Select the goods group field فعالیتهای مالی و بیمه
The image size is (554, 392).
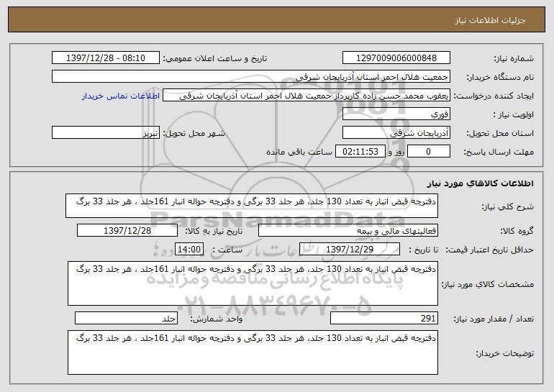[348, 231]
